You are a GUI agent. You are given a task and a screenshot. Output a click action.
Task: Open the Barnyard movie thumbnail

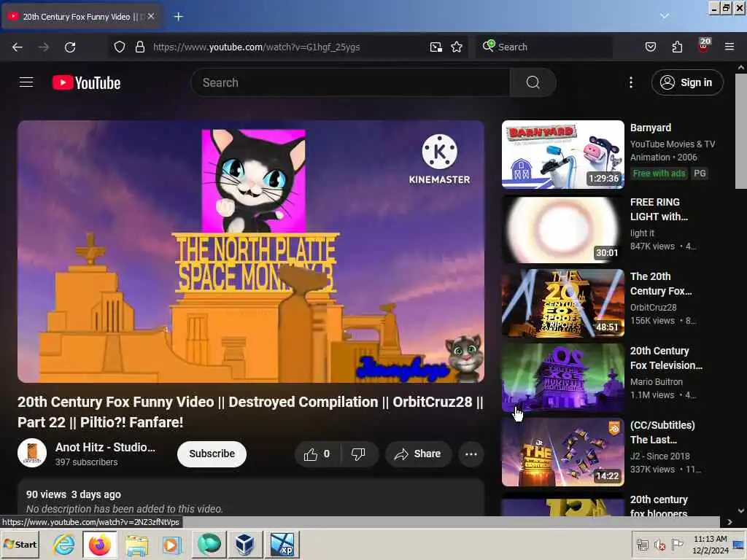pos(562,155)
